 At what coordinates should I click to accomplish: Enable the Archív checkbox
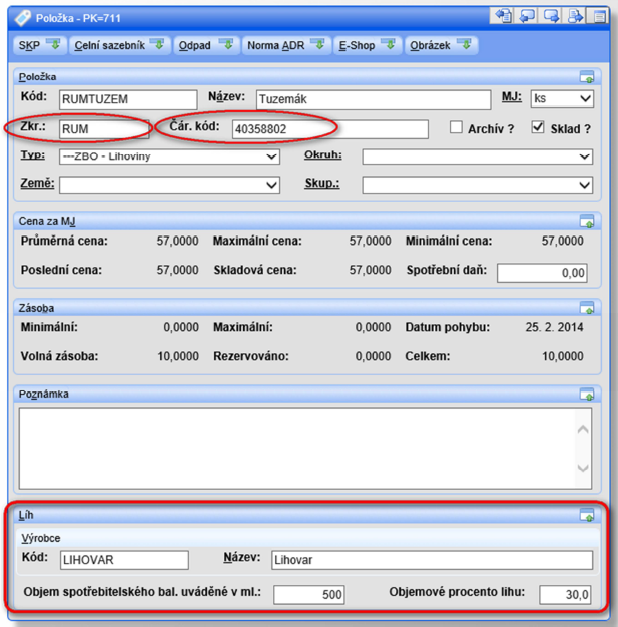456,128
